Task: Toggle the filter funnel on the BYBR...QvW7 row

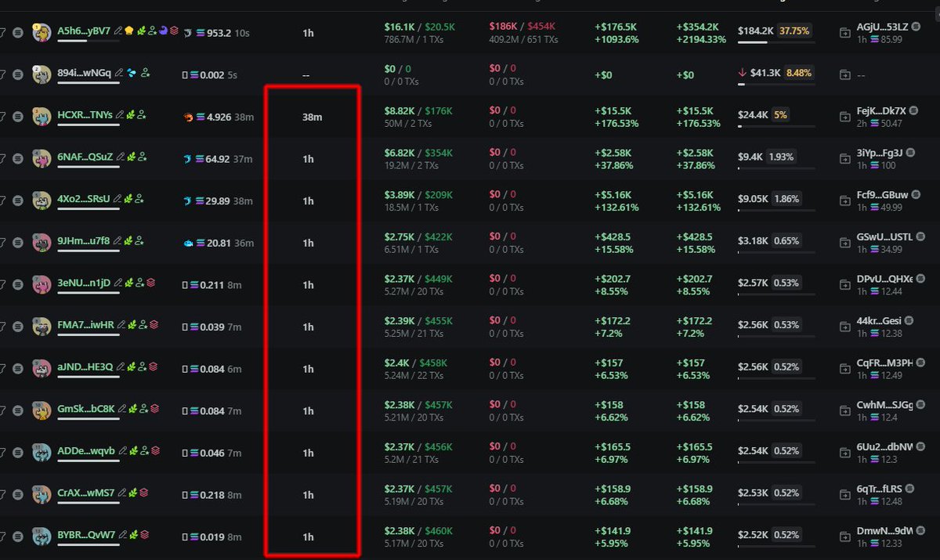Action: point(2,537)
